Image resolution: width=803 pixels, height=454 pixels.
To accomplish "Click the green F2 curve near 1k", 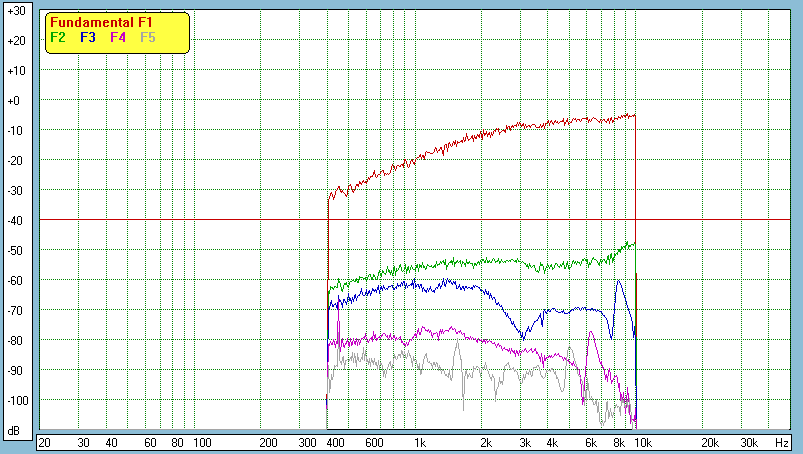I will [420, 267].
